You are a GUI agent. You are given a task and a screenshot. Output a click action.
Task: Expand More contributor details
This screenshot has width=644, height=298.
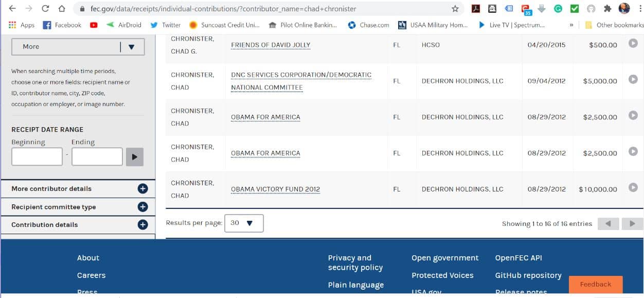pyautogui.click(x=78, y=189)
